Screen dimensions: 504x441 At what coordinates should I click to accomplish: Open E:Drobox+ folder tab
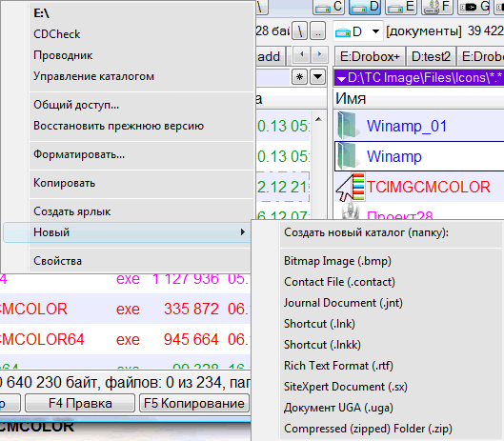click(x=370, y=56)
